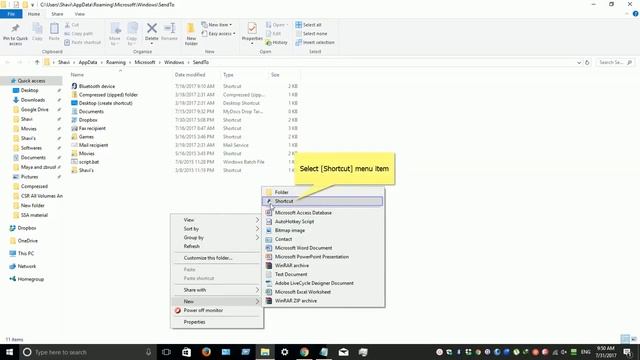Switch to the Share ribbon tab
The width and height of the screenshot is (640, 360).
click(57, 14)
